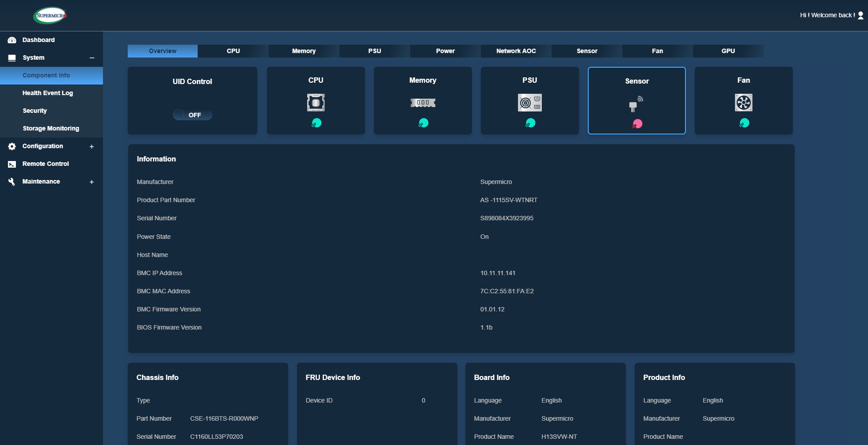Click the Dashboard gauge icon
The width and height of the screenshot is (868, 445).
tap(12, 40)
